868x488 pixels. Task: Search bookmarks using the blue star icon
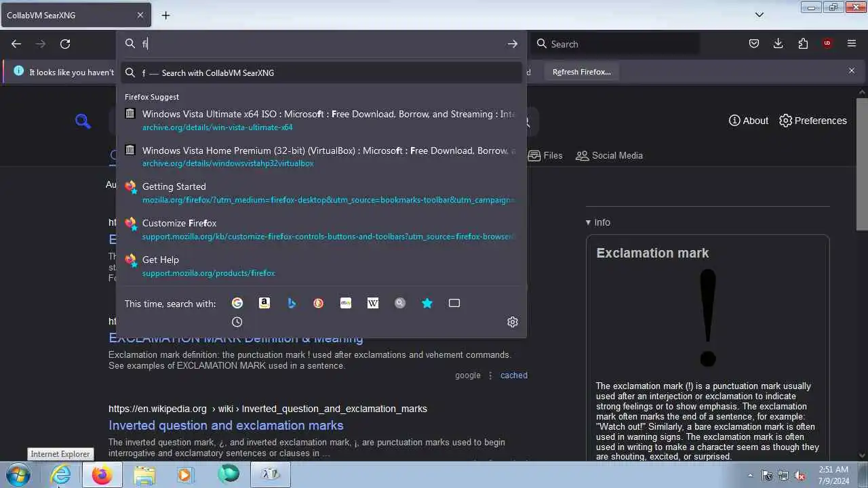tap(427, 303)
